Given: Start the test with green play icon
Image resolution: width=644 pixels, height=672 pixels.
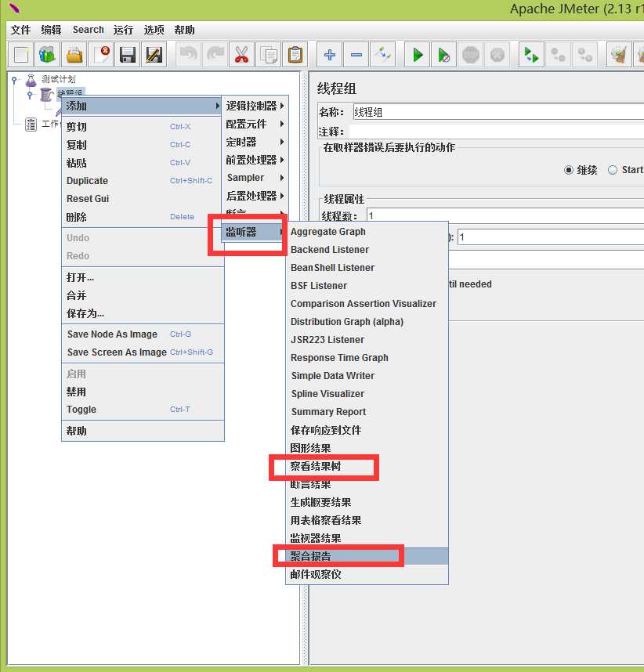Looking at the screenshot, I should click(x=418, y=56).
